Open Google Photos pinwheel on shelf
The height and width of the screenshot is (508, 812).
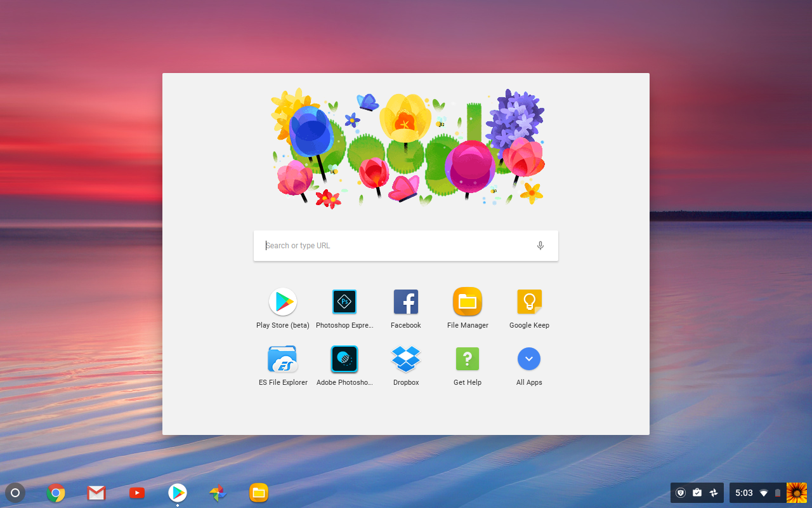(x=218, y=493)
